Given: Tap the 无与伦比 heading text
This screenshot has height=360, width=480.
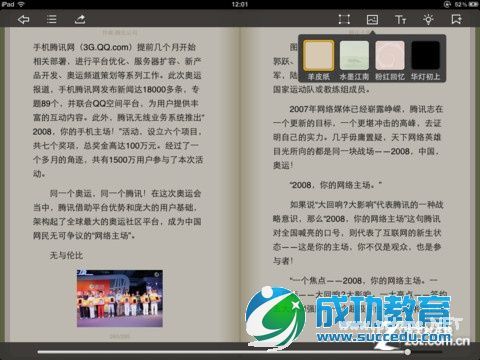Looking at the screenshot, I should click(x=66, y=255).
